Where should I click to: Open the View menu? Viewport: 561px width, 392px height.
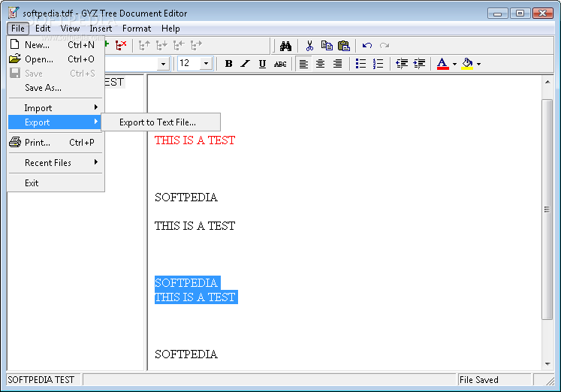(x=70, y=29)
